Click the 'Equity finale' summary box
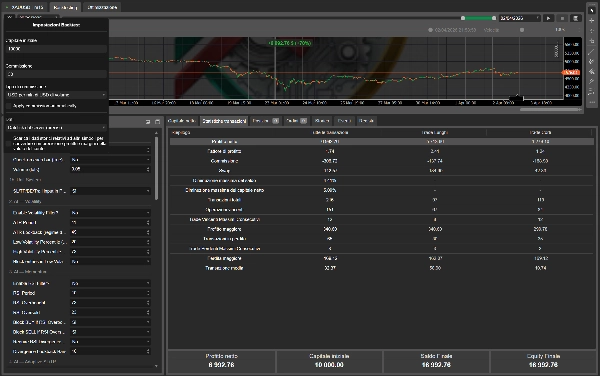 (543, 361)
